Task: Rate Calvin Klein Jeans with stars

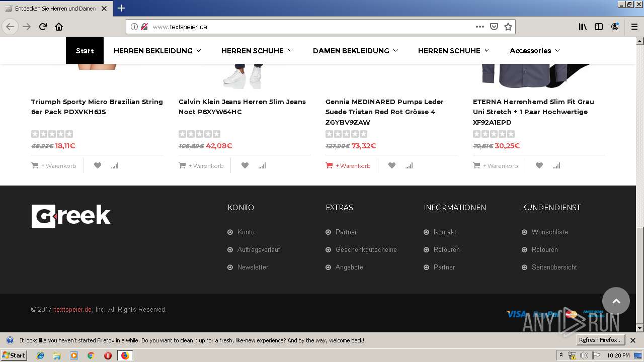Action: (199, 134)
